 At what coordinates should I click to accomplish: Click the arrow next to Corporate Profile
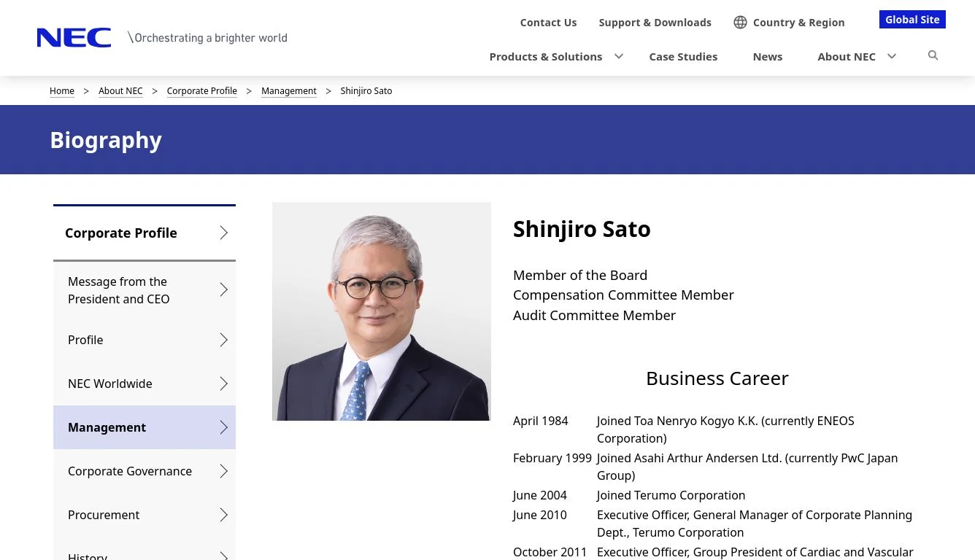(224, 233)
